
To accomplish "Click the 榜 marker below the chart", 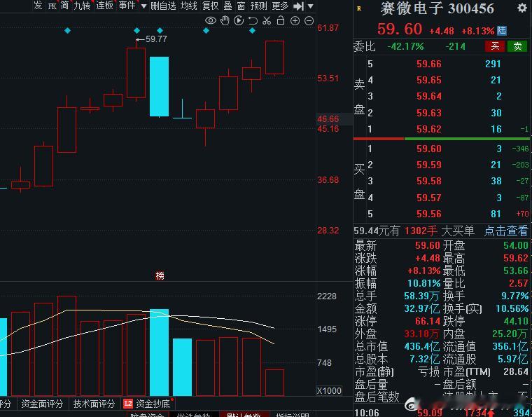I will 160,275.
